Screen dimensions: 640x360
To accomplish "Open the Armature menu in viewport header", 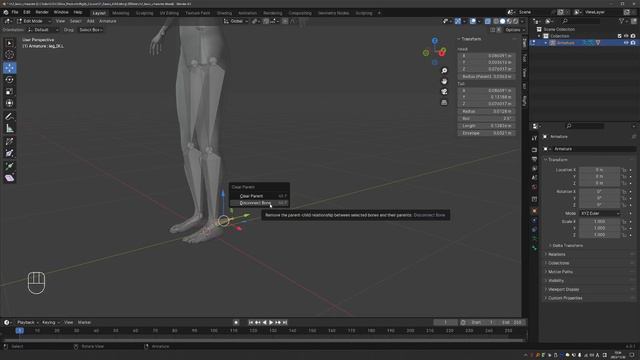I will 108,21.
